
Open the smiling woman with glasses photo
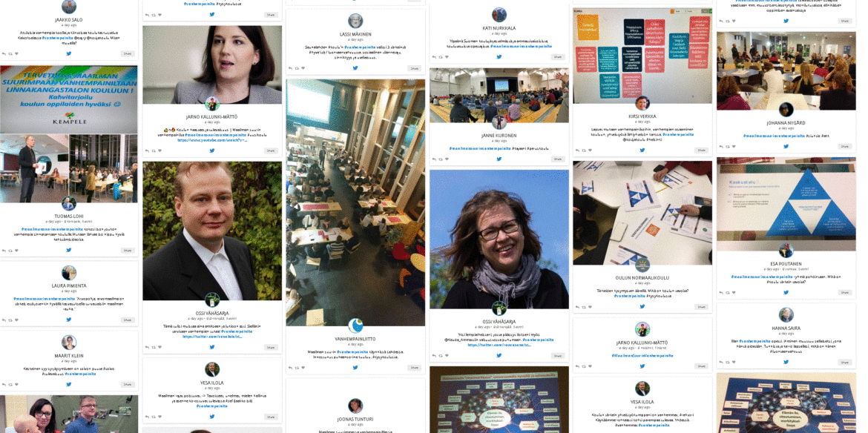[499, 239]
